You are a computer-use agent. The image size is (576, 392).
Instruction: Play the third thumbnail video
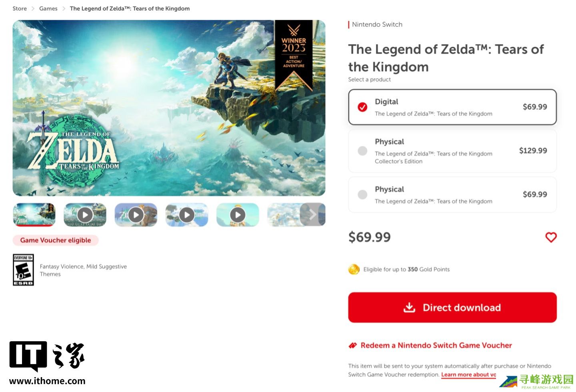tap(136, 215)
